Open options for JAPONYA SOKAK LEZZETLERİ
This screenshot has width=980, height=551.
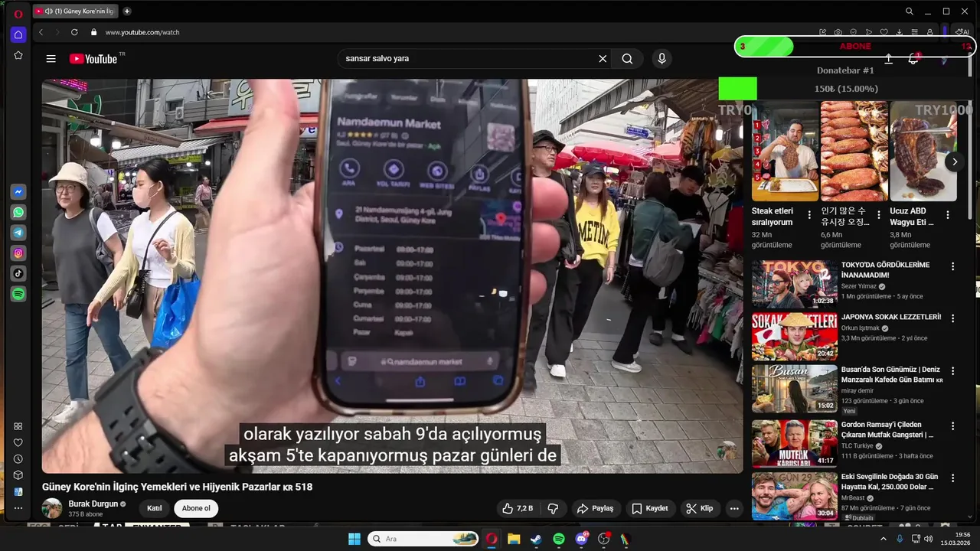click(x=952, y=318)
